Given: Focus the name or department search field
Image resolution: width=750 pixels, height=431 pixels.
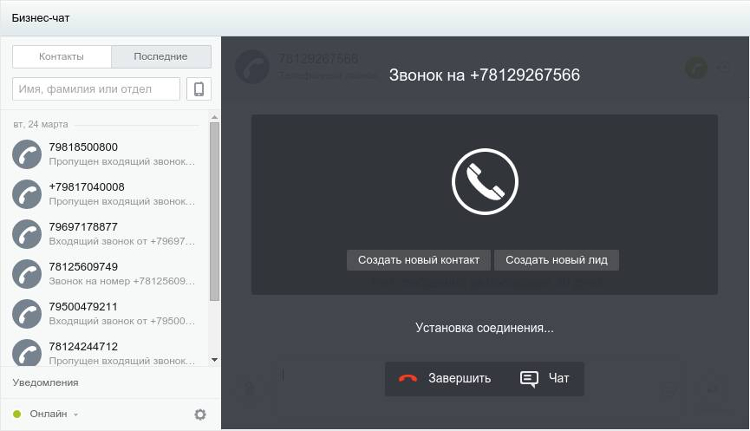Looking at the screenshot, I should point(96,89).
